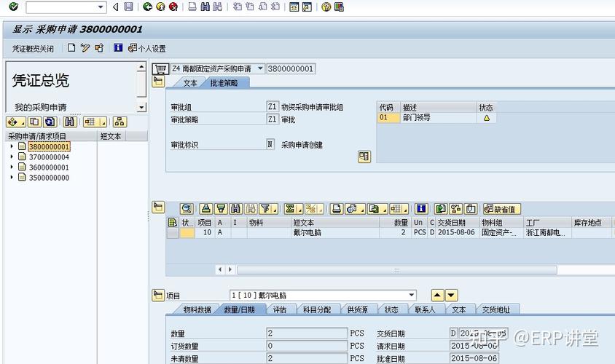Screen dimensions: 615x364
Task: Switch to the 物料数据 item tab
Action: [197, 309]
